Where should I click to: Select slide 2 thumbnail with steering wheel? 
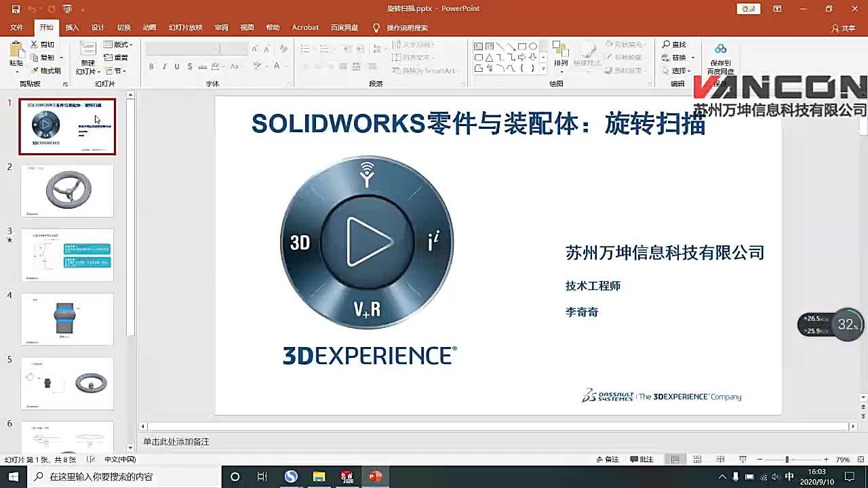pos(67,191)
